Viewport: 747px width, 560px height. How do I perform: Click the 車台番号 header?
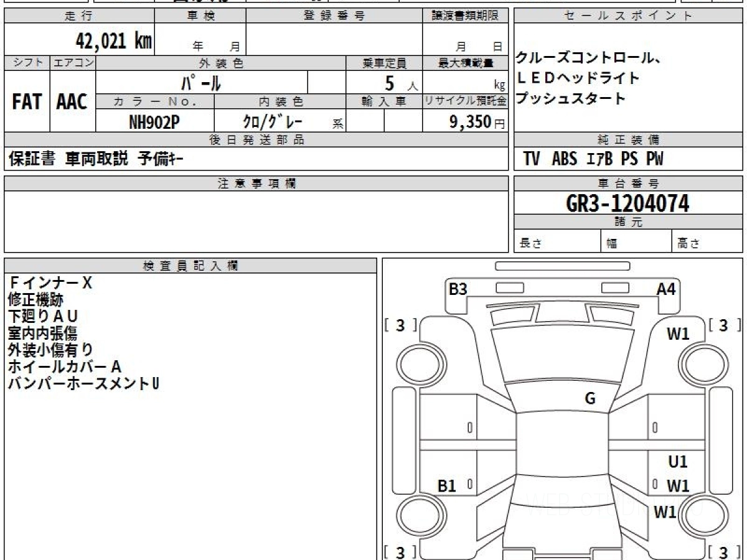628,184
